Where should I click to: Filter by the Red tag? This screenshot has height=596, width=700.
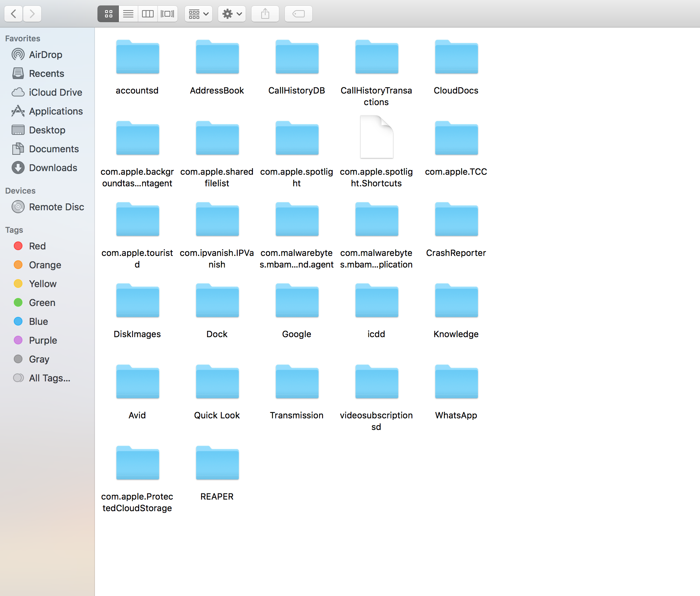[x=37, y=246]
